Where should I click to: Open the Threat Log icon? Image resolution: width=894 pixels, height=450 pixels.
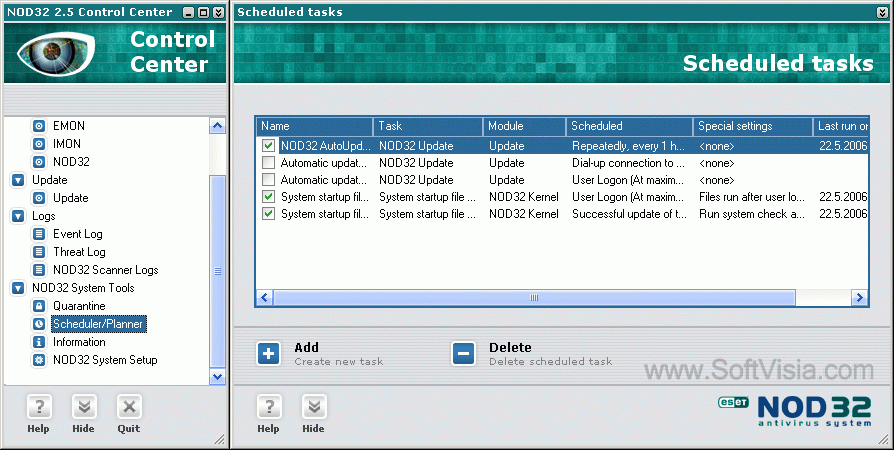39,252
